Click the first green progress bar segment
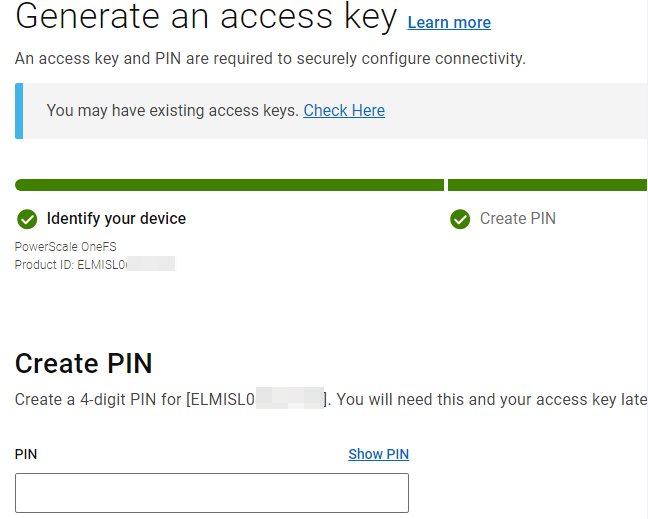 click(229, 185)
